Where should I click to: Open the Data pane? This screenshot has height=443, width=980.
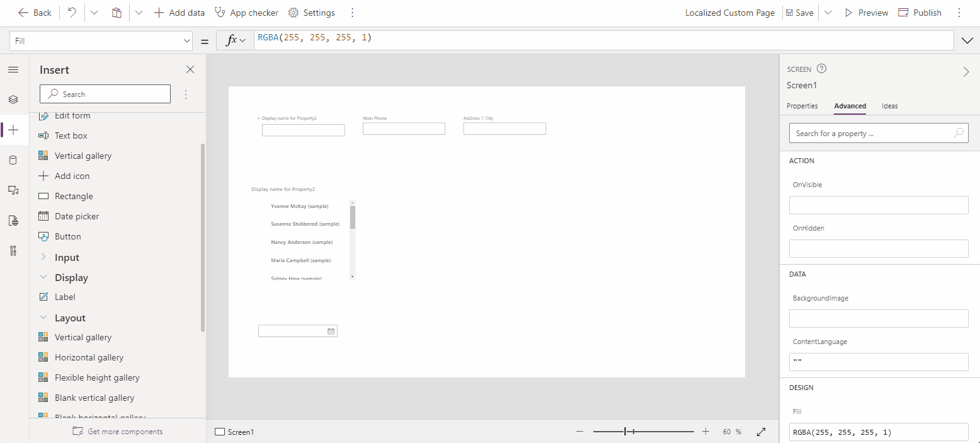point(13,159)
